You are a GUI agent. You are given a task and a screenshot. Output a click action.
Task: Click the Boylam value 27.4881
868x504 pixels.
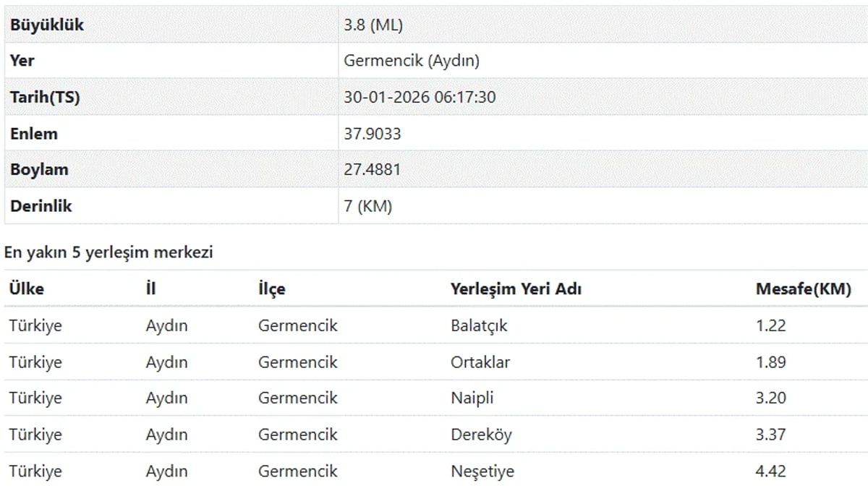pyautogui.click(x=372, y=170)
